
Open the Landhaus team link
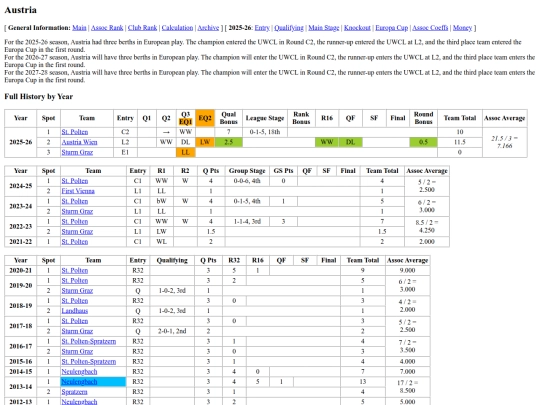(x=75, y=311)
